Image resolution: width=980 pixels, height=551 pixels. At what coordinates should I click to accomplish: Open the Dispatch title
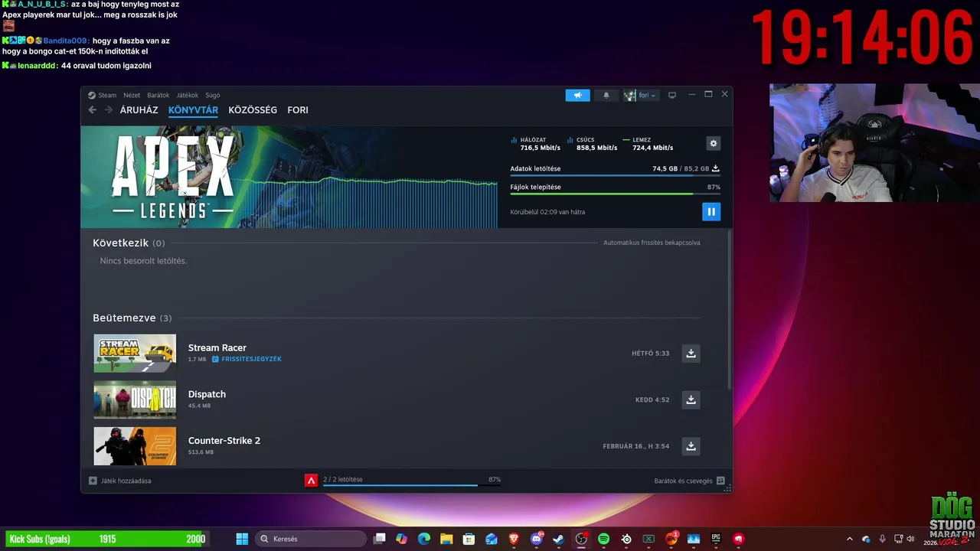[207, 394]
